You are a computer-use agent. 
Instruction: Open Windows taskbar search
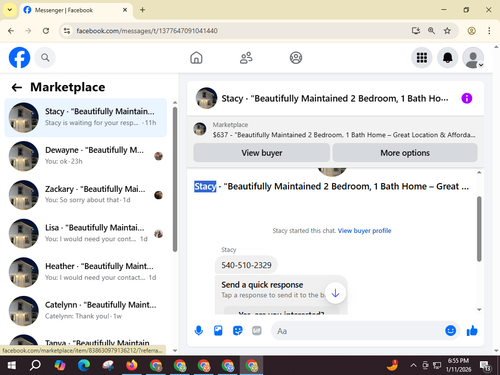pyautogui.click(x=35, y=365)
